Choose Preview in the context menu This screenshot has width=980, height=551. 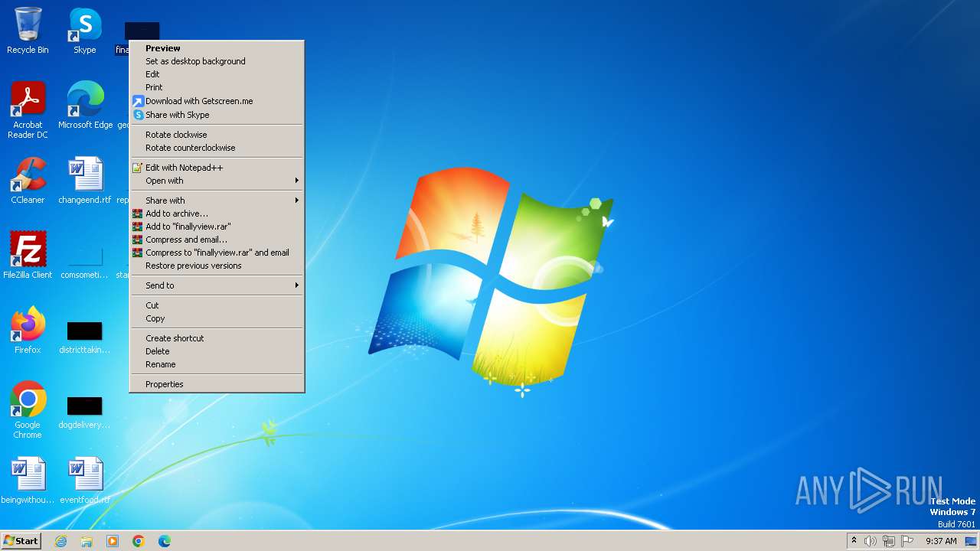[217, 48]
